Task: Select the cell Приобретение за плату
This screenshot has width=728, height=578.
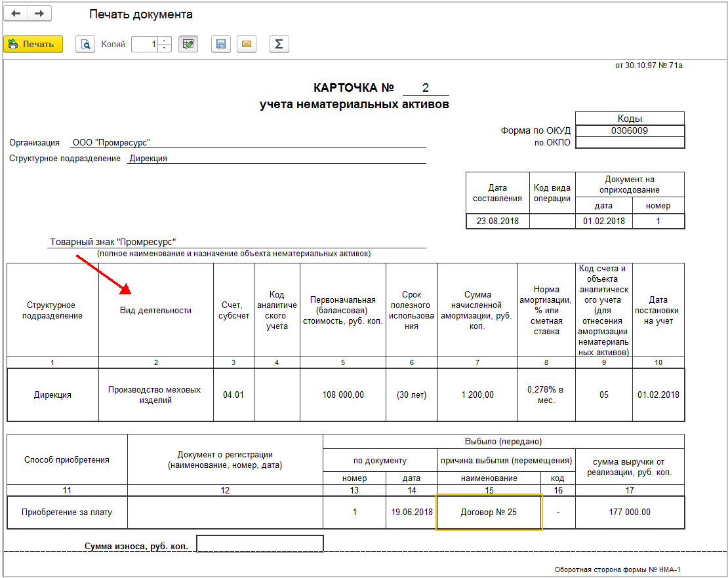Action: 68,512
